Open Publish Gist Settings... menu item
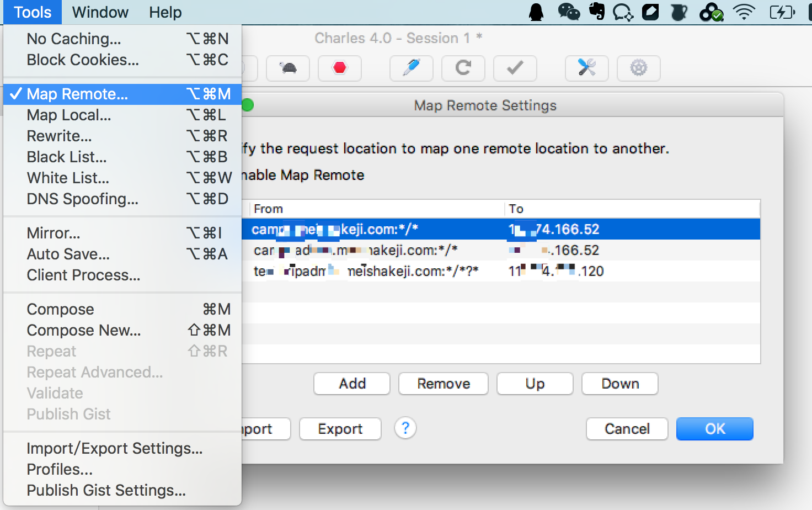Screen dimensions: 812x510 (122, 490)
